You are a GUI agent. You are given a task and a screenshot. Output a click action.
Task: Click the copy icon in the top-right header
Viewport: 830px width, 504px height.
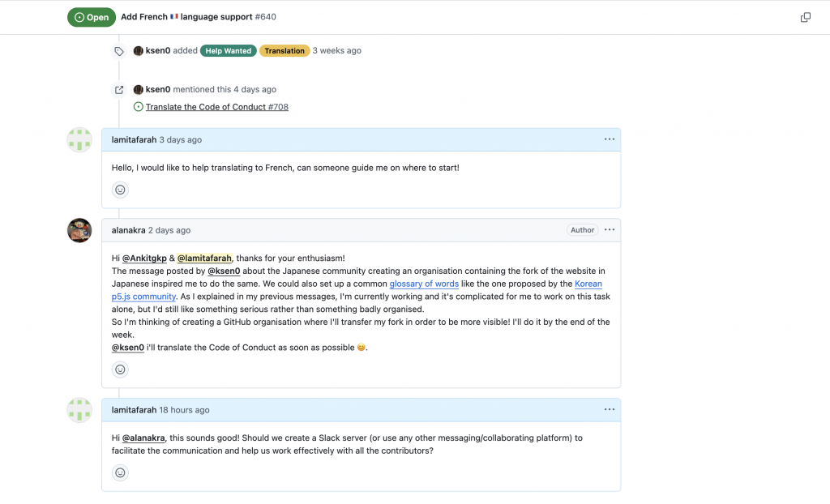point(805,18)
